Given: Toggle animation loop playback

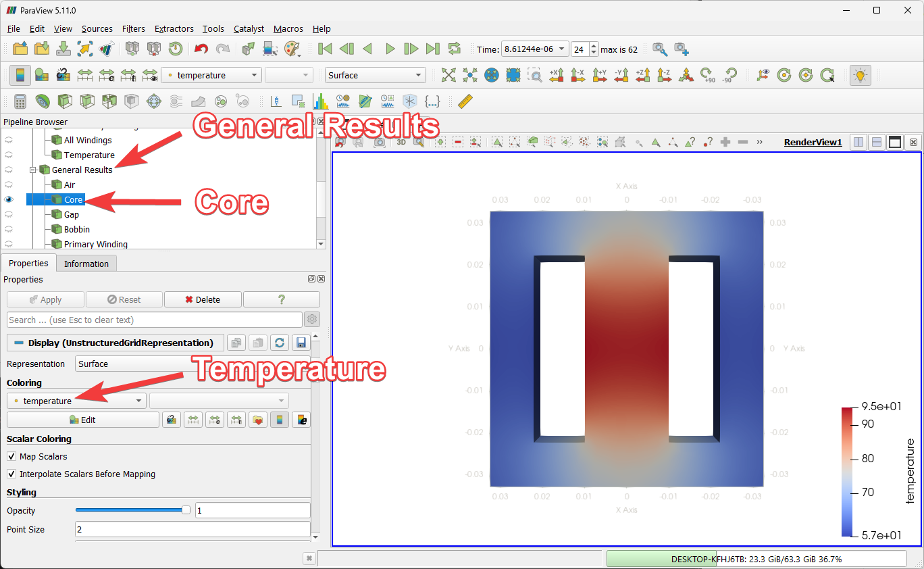Looking at the screenshot, I should pos(455,49).
